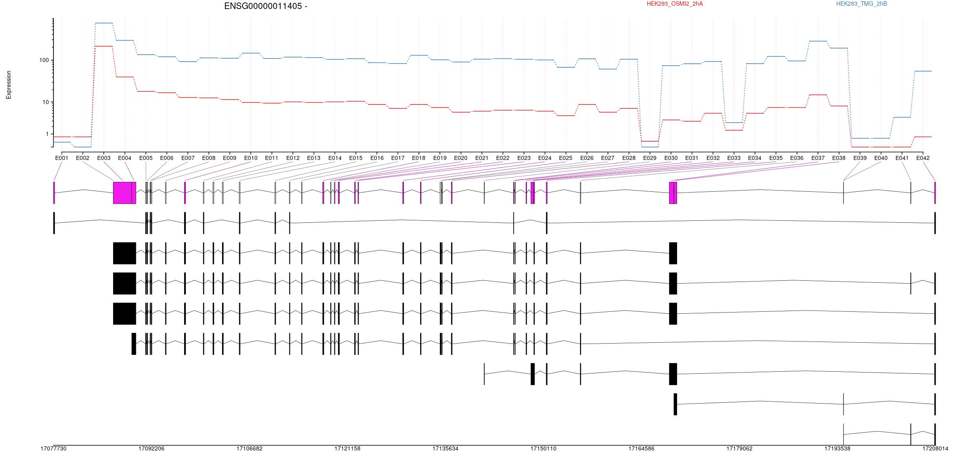Click genomic coordinate 17193538

(837, 449)
